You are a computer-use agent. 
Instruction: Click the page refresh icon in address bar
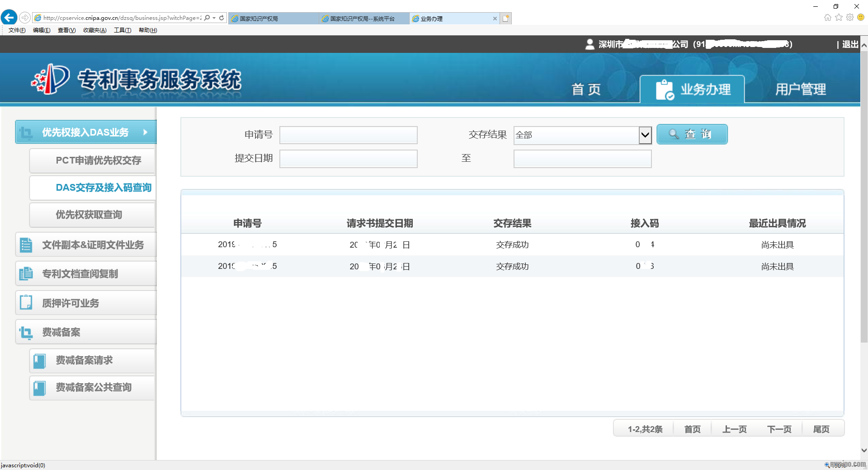(x=222, y=18)
